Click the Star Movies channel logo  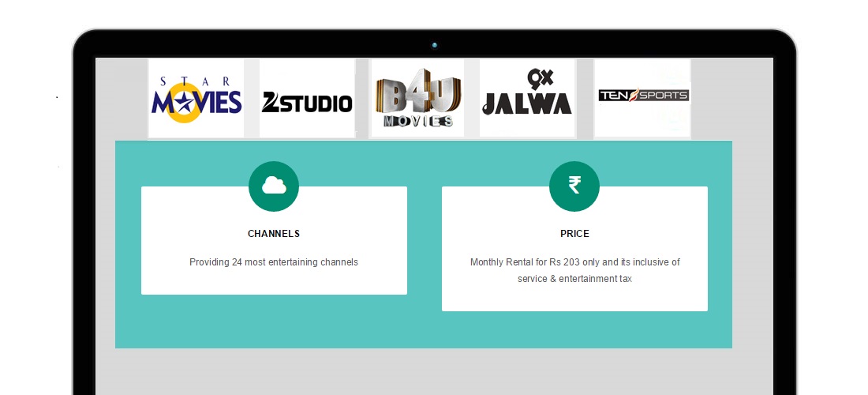click(x=196, y=99)
